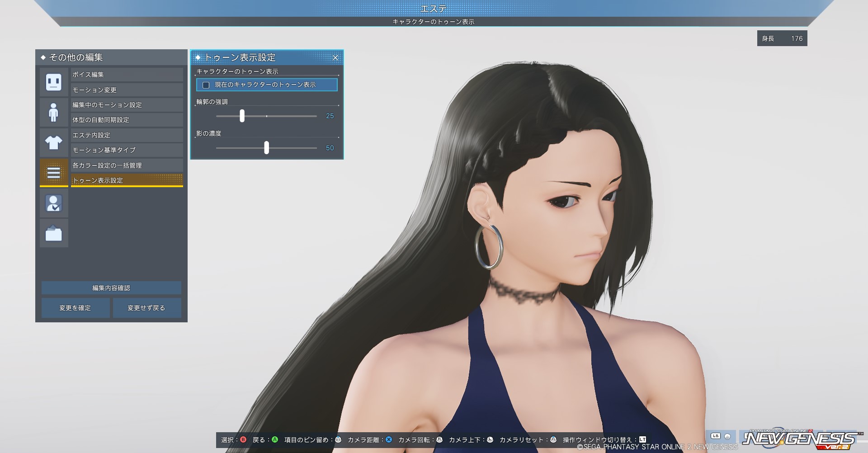Close the トゥーン表示設定 panel

[x=335, y=58]
